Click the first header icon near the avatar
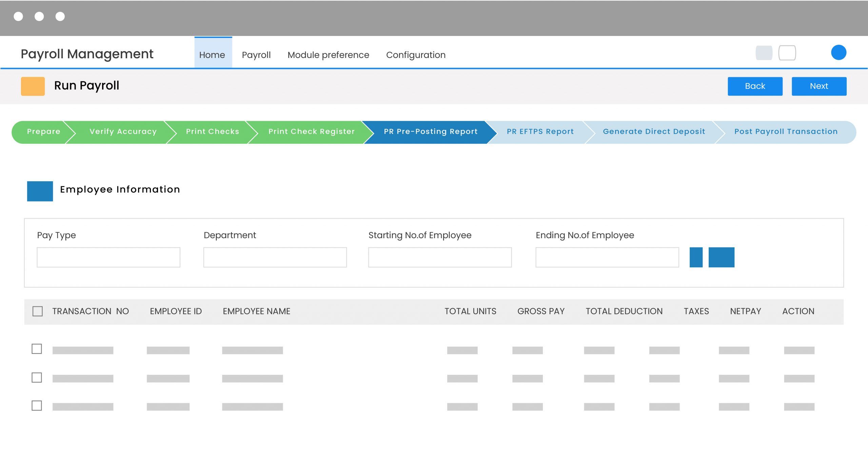 764,53
